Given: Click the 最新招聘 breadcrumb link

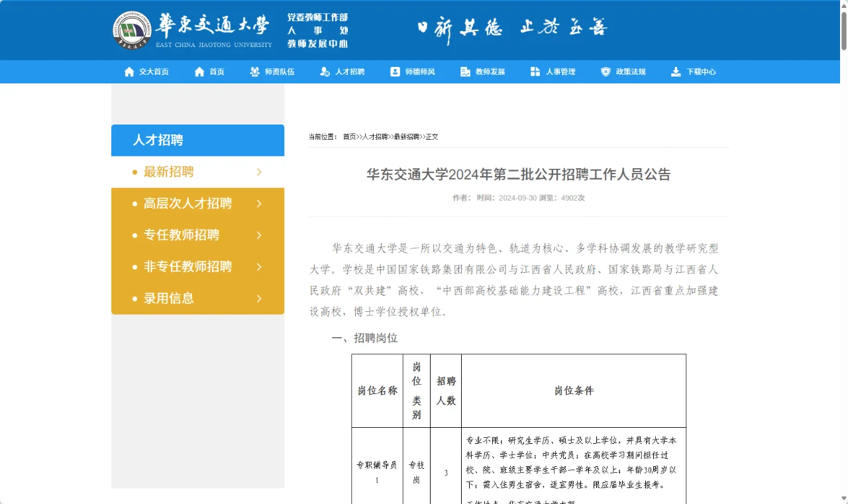Looking at the screenshot, I should tap(407, 136).
